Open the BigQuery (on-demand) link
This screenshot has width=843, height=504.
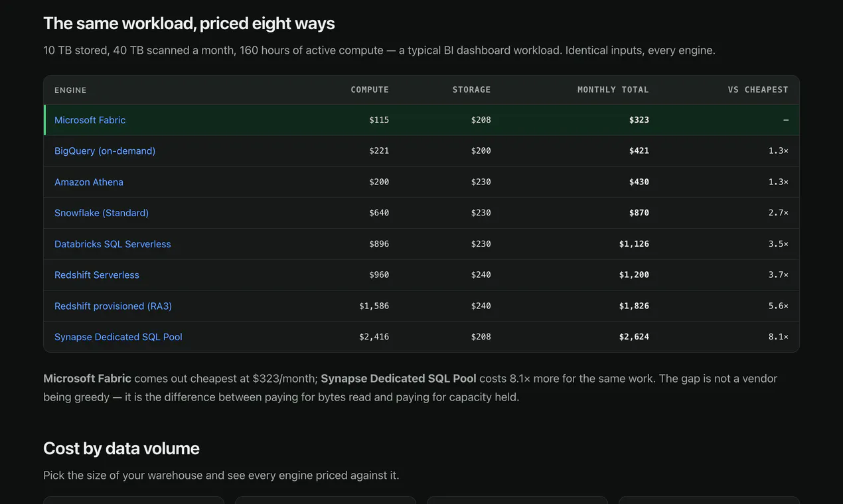point(105,151)
